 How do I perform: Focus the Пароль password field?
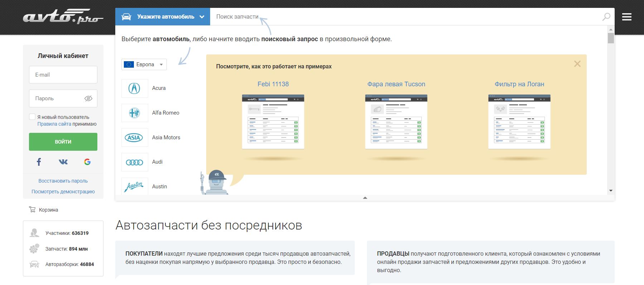pos(63,98)
